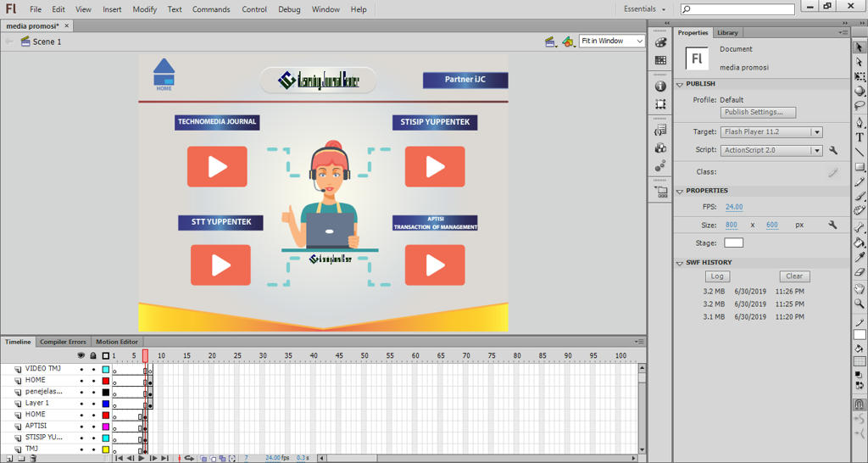Image resolution: width=868 pixels, height=463 pixels.
Task: Select the Zoom magnifier tool
Action: coord(860,304)
